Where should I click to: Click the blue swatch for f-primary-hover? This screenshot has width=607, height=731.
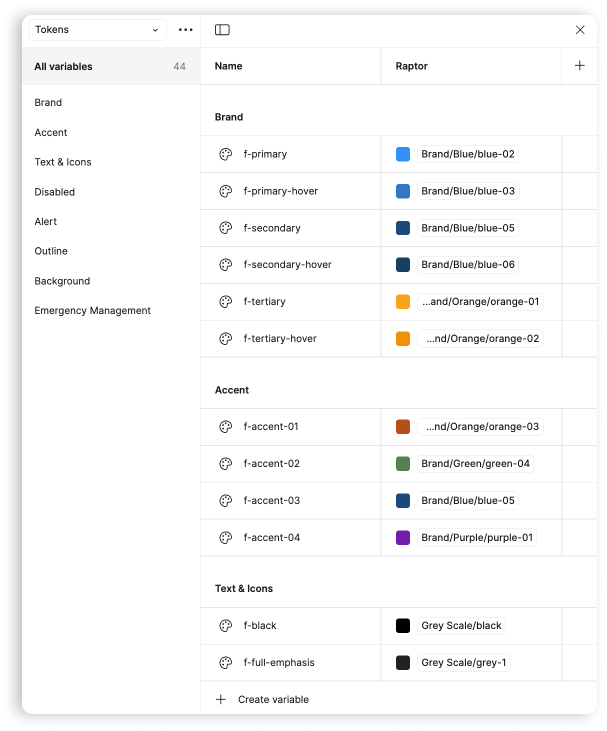pos(403,191)
